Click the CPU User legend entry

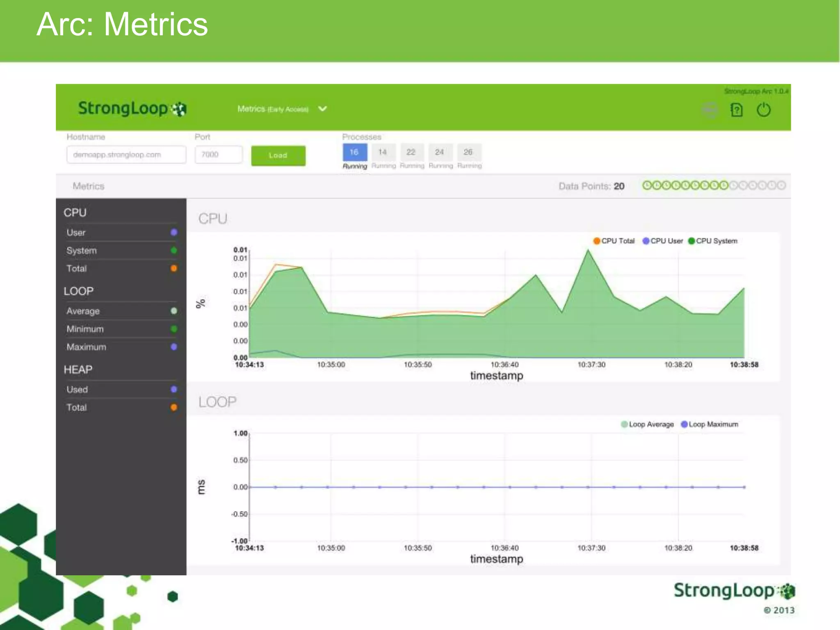(x=662, y=241)
